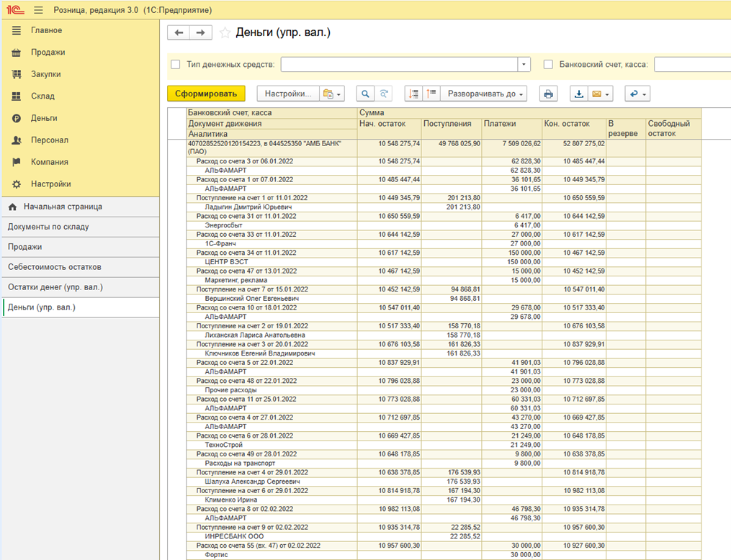Click the save report to file icon

[x=579, y=94]
